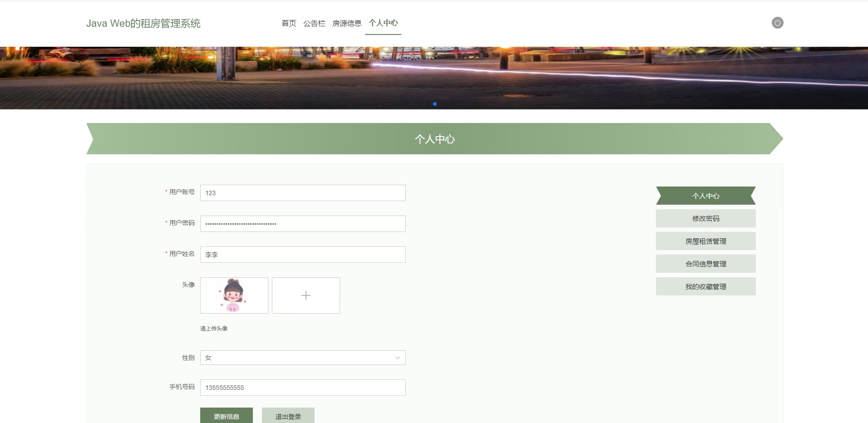
Task: Click the Java Web的租房管理系统 site title
Action: 143,23
